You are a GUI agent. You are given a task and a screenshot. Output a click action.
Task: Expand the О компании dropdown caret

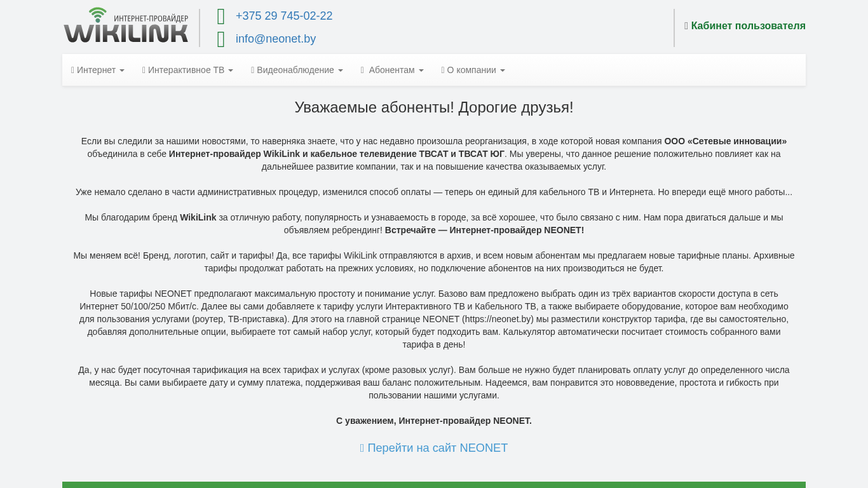pos(503,71)
